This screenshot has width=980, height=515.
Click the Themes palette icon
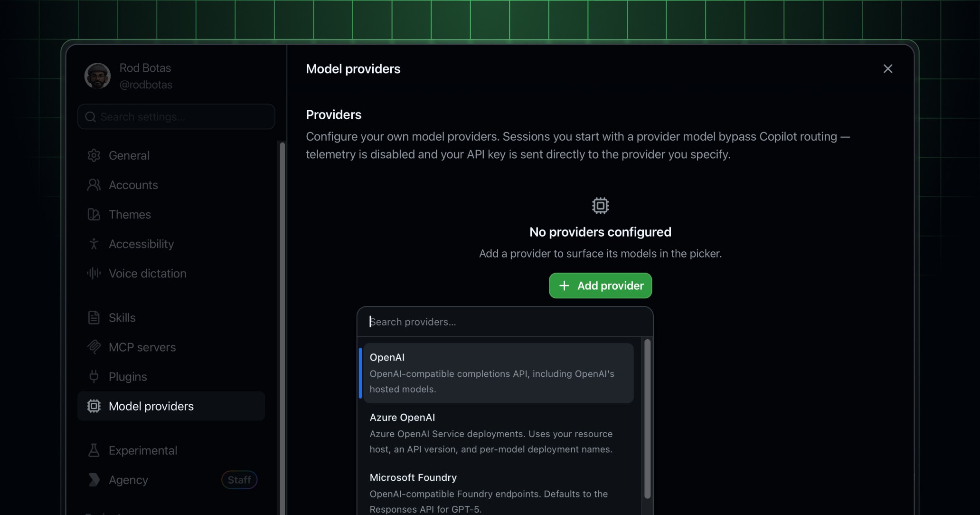94,214
